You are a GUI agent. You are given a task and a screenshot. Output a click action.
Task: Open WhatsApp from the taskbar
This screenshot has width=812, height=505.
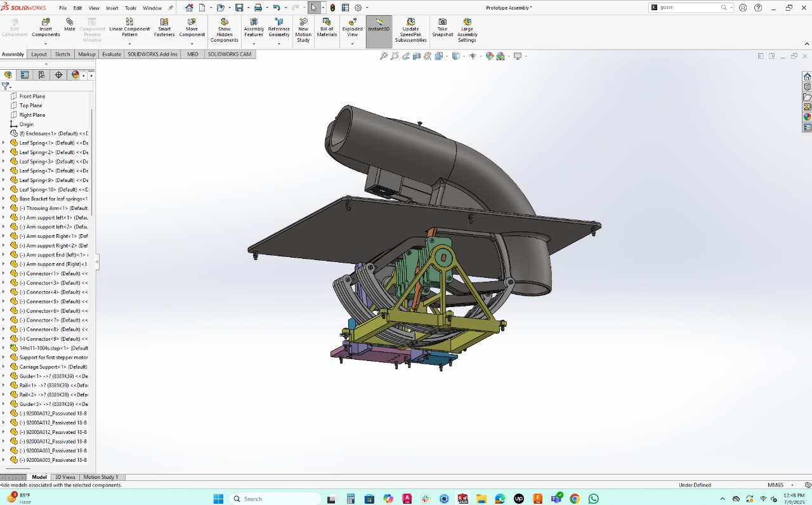click(593, 499)
